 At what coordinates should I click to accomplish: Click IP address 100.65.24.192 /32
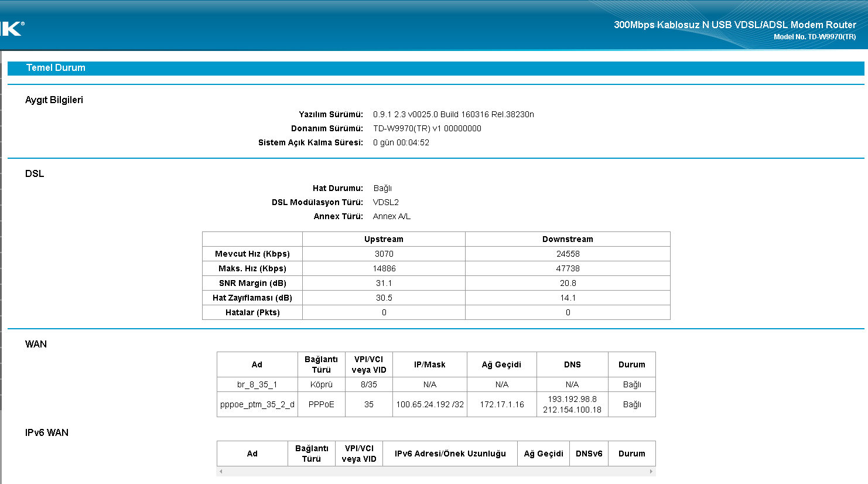pyautogui.click(x=430, y=404)
